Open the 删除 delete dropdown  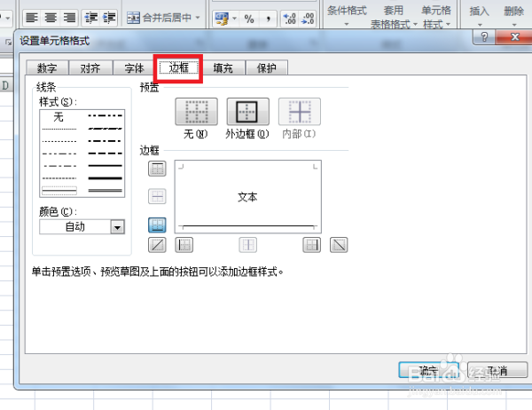(x=513, y=15)
